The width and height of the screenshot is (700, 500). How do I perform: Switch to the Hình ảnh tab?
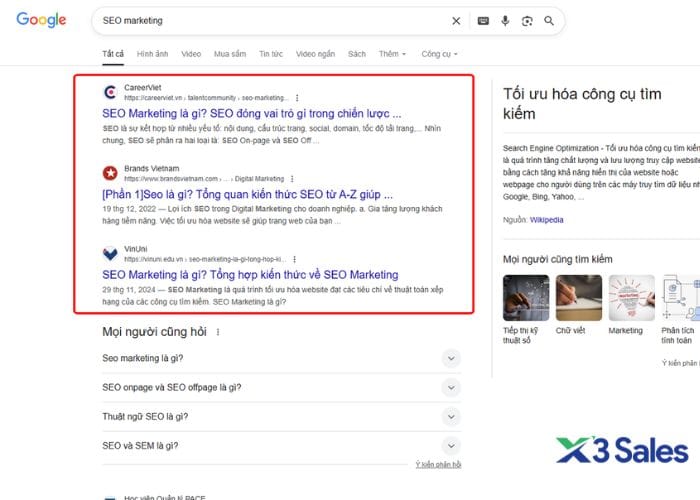(x=153, y=54)
